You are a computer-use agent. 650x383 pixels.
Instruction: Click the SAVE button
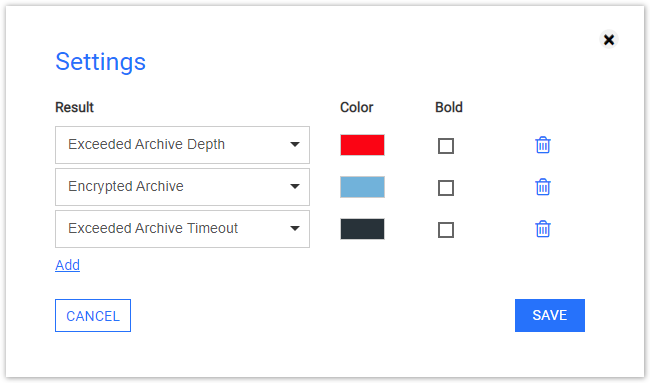click(550, 315)
